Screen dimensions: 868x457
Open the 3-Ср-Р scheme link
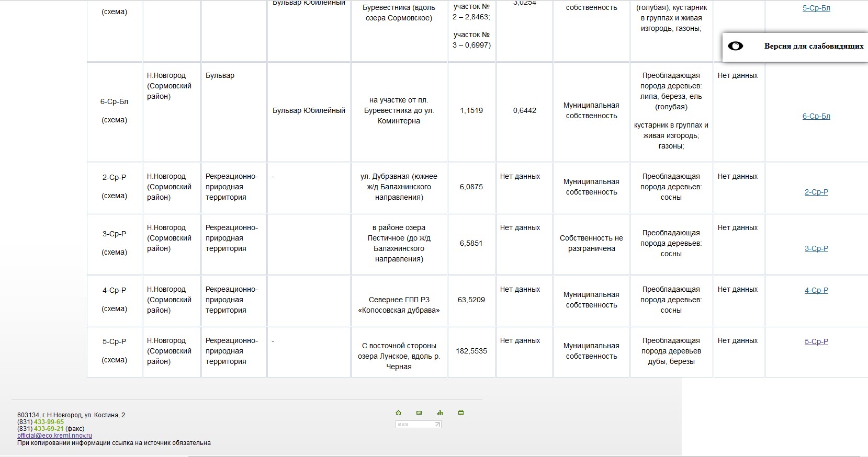pyautogui.click(x=816, y=248)
